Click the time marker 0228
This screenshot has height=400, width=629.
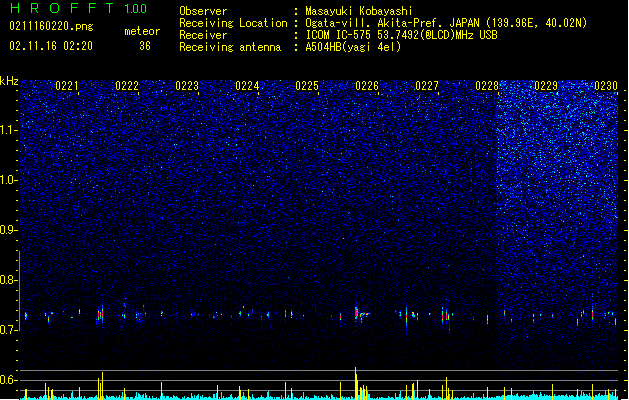click(x=487, y=86)
